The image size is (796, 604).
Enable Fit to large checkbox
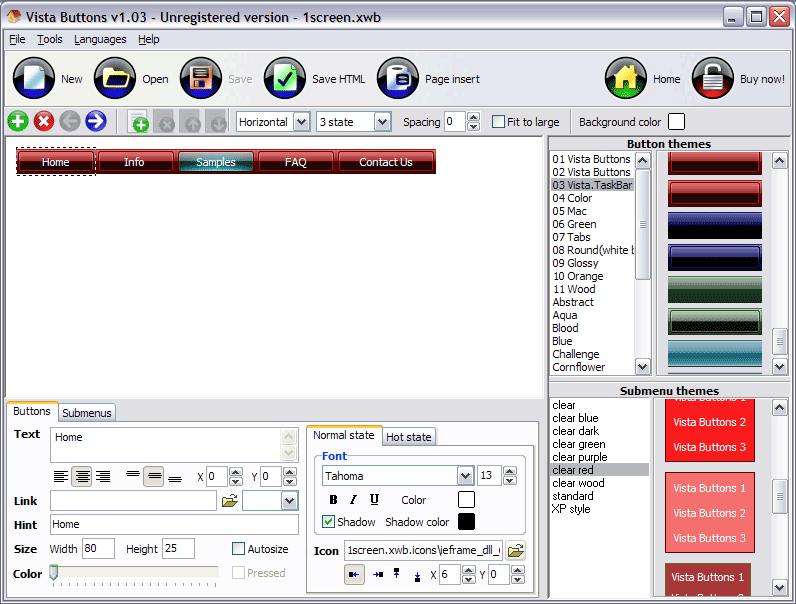499,122
